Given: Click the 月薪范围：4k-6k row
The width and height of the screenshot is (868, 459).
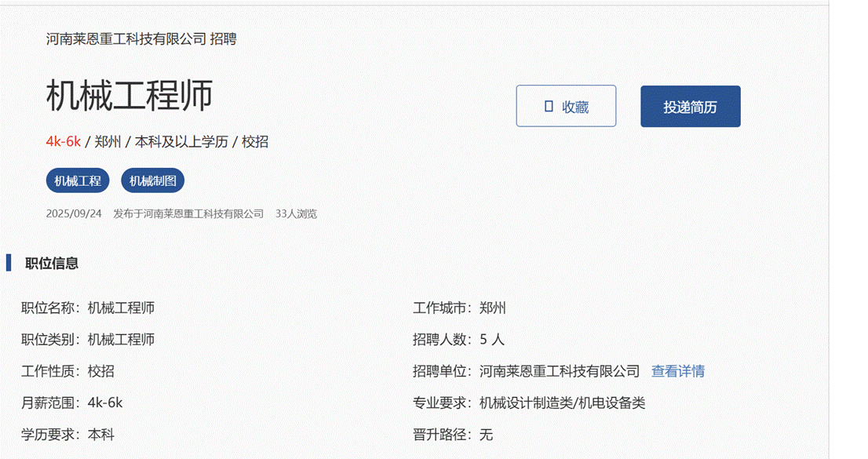Looking at the screenshot, I should [x=72, y=403].
